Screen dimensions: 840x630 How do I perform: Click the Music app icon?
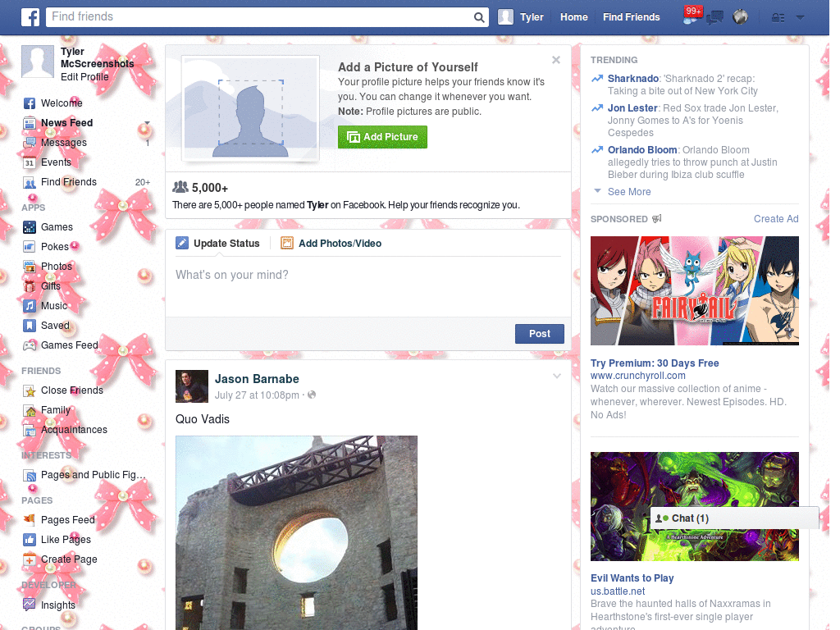[x=30, y=306]
